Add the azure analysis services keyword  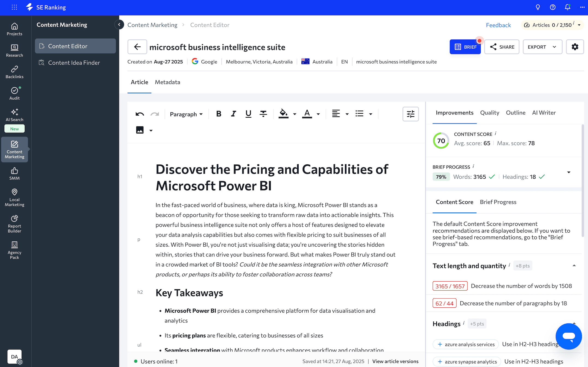coord(466,344)
